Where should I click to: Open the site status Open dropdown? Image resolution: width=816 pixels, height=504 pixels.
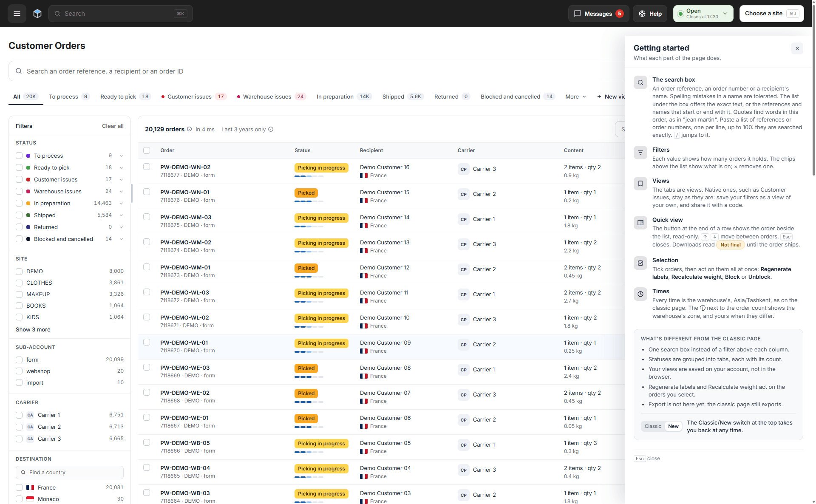(703, 14)
